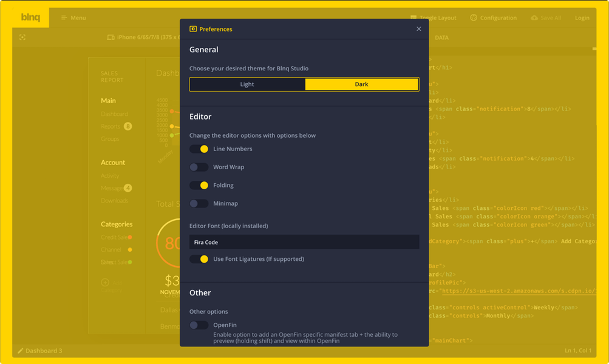Click the Categories heading in the preview sidebar
Screen dimensions: 609x364
point(117,224)
